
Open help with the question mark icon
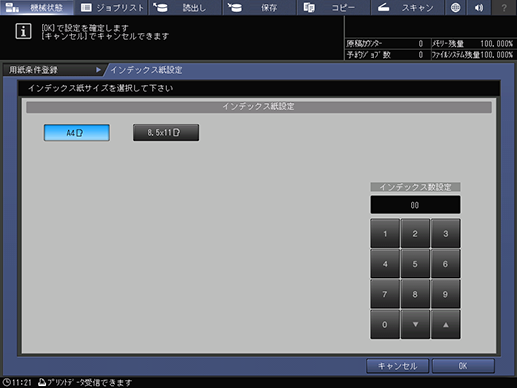[x=504, y=7]
